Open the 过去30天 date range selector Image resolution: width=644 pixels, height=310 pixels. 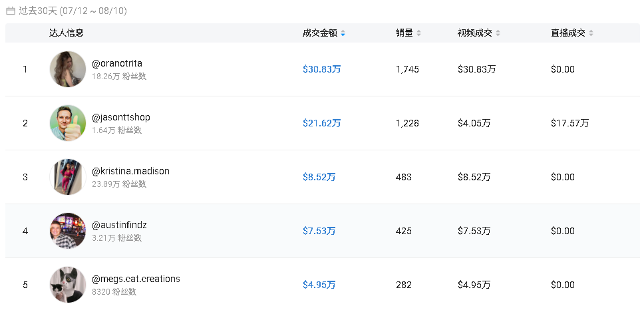73,11
